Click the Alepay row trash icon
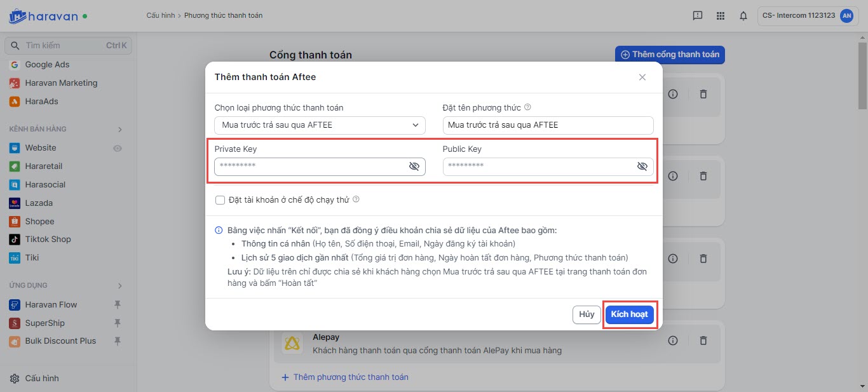Screen dimensions: 868x392 (x=703, y=341)
